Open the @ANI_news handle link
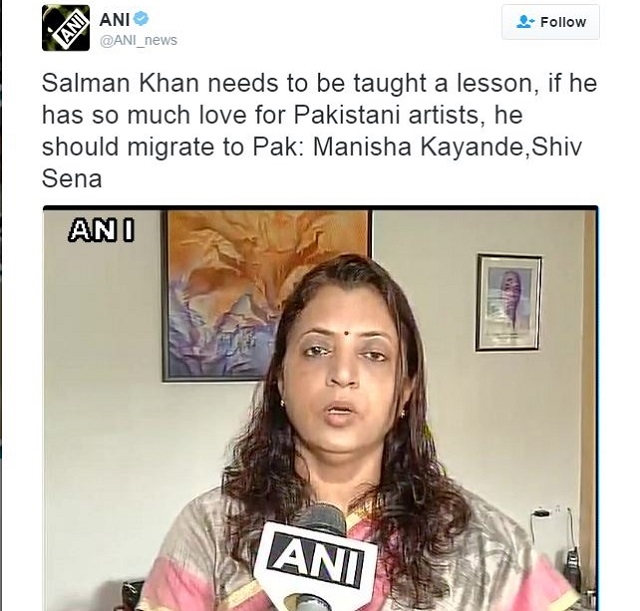Screen dimensions: 640x611 138,40
